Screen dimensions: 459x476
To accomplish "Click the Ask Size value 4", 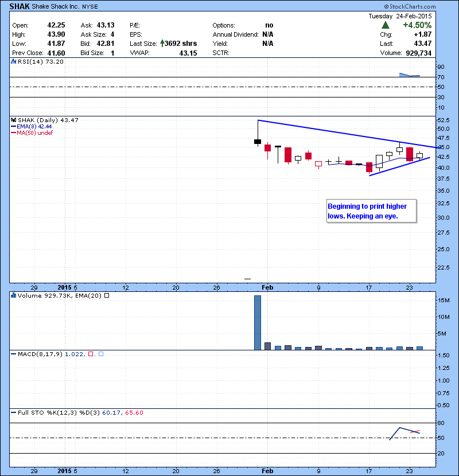I will 112,34.
